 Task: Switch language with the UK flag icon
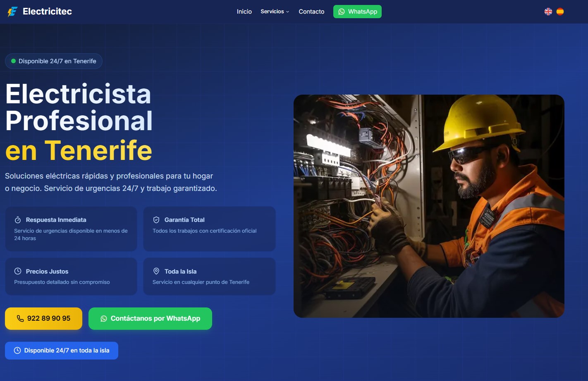coord(548,12)
